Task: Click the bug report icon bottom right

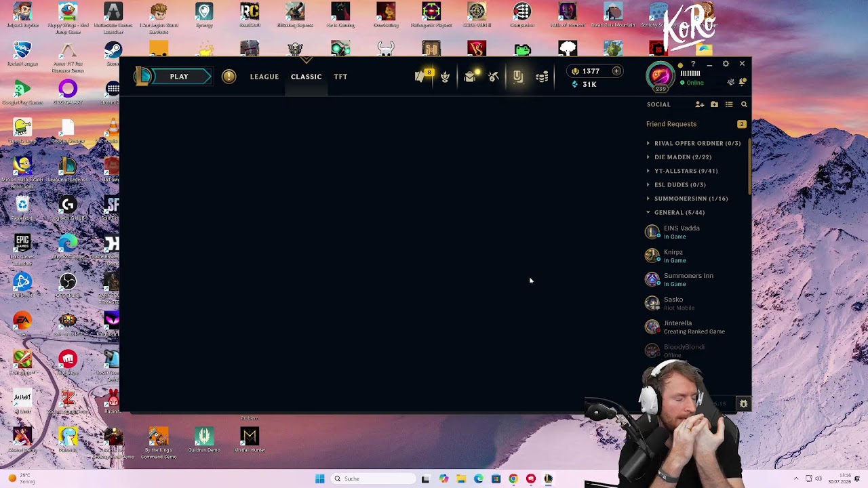Action: tap(744, 403)
